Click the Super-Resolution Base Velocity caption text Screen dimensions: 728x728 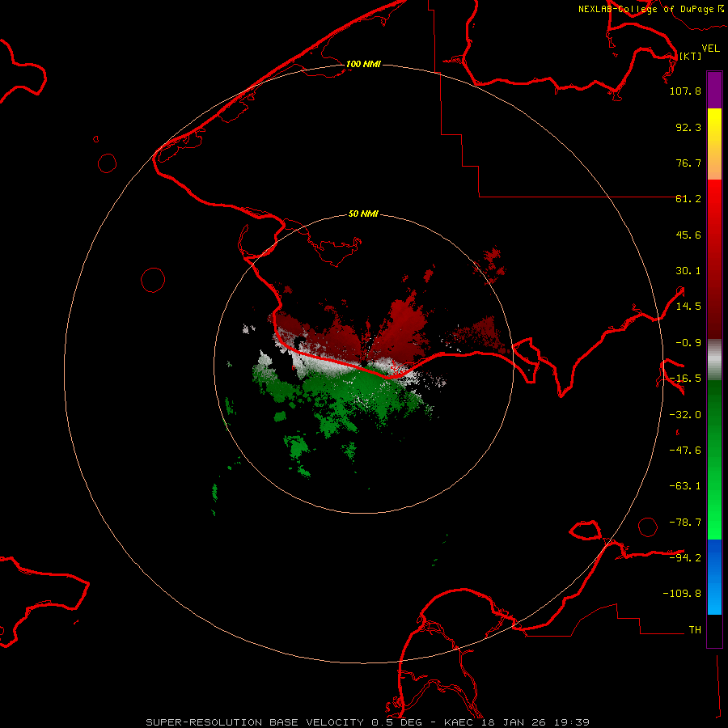368,722
